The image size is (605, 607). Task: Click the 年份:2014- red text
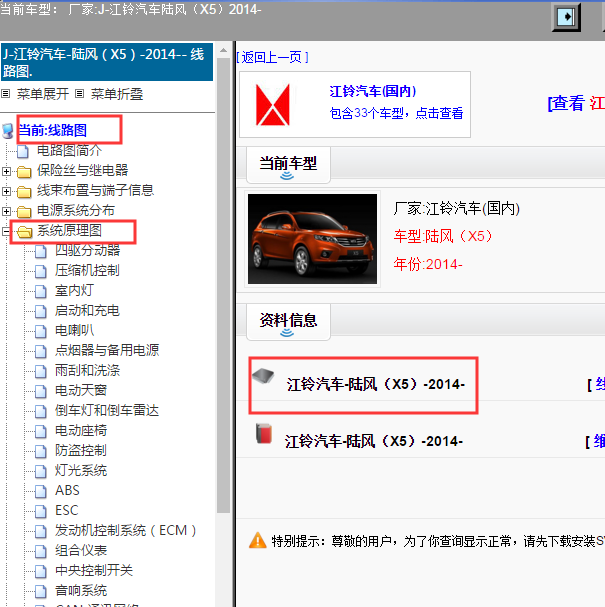[x=428, y=264]
